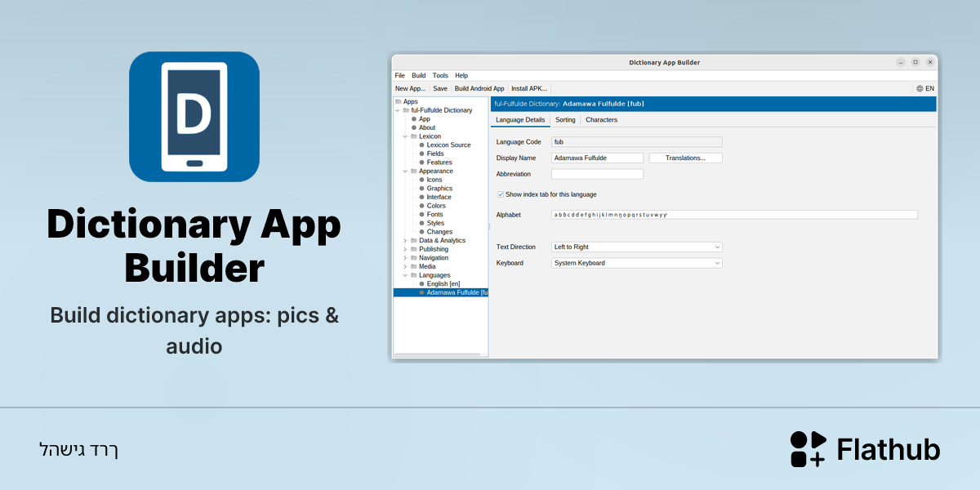Open the Translations... dialog button
The height and width of the screenshot is (490, 980).
pyautogui.click(x=686, y=158)
